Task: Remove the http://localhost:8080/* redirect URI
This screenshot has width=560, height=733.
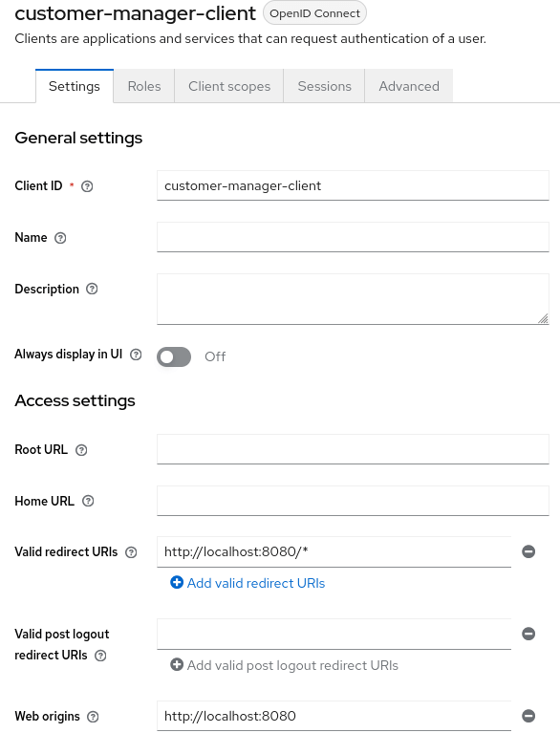Action: click(x=528, y=551)
